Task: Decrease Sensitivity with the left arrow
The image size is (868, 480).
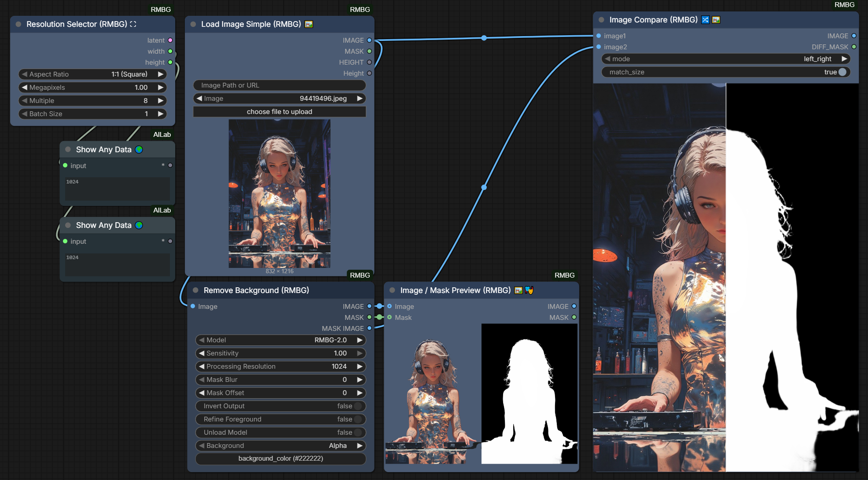Action: point(202,353)
